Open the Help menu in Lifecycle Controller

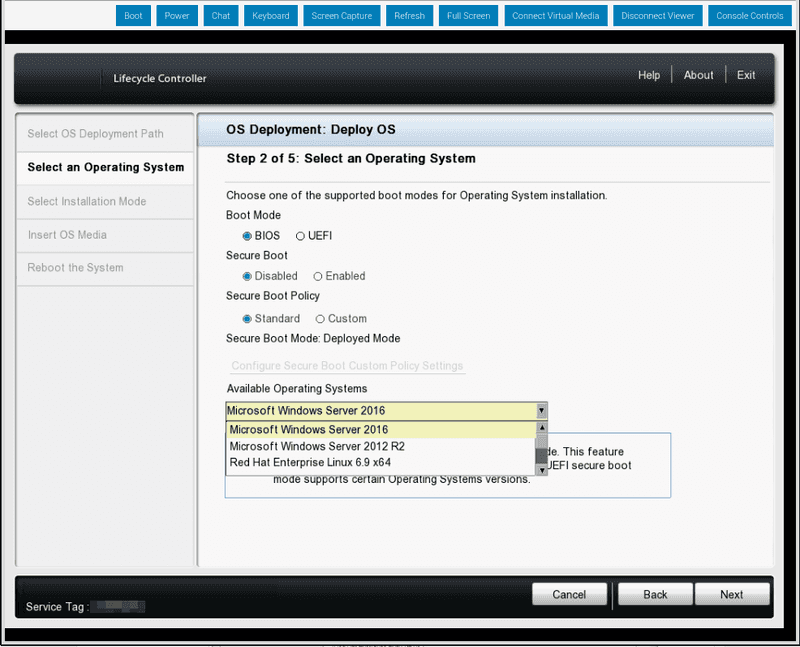(x=649, y=75)
